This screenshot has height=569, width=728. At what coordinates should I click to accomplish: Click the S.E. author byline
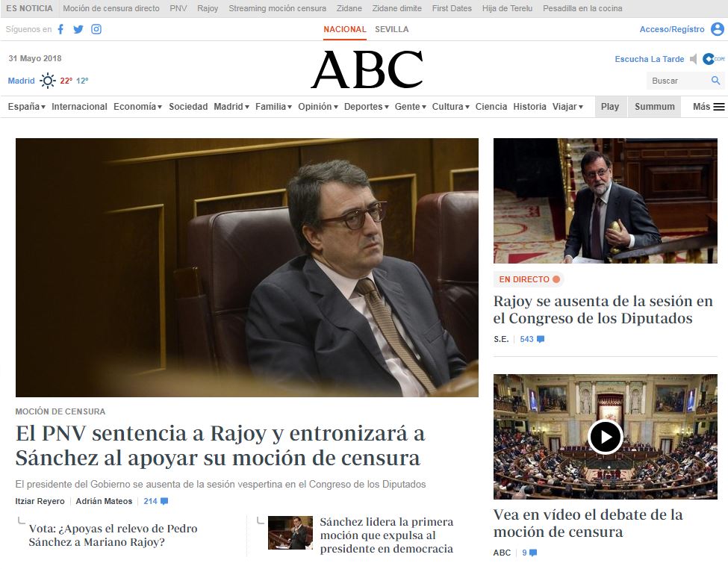(x=501, y=340)
